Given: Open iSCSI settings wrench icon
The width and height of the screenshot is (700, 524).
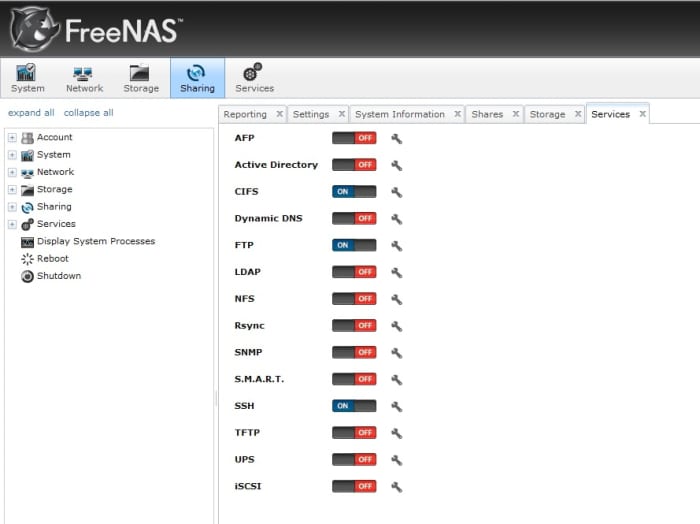Looking at the screenshot, I should (396, 487).
